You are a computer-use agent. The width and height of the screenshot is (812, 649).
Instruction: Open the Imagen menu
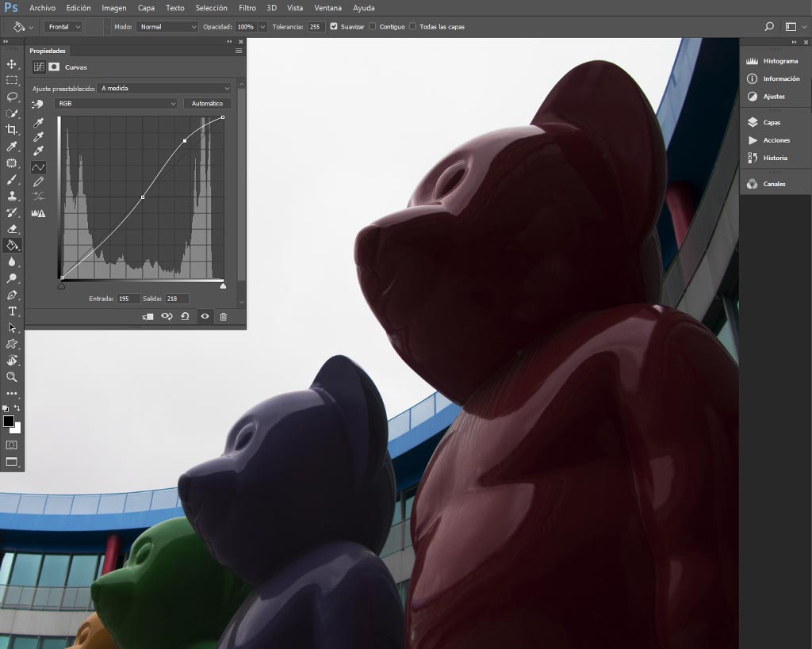pyautogui.click(x=114, y=8)
